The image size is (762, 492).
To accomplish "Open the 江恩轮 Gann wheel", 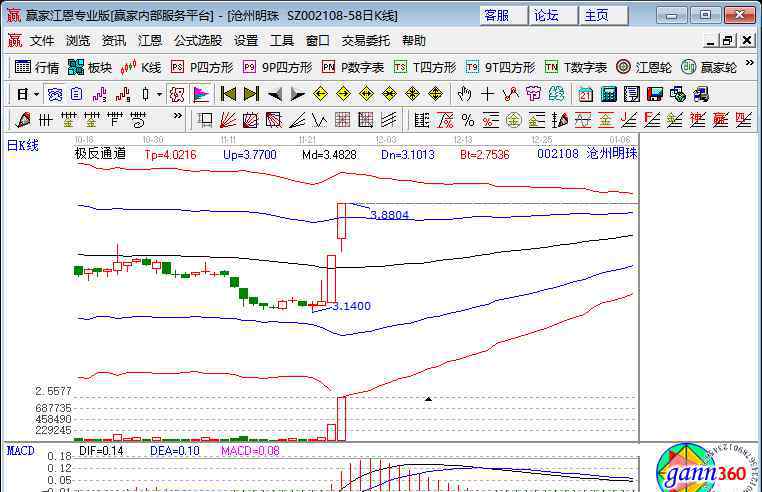I will click(644, 67).
